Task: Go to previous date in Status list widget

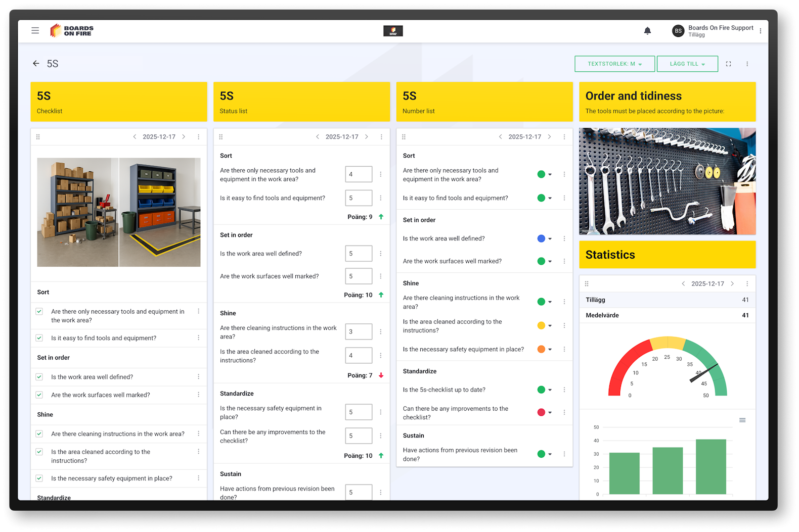Action: click(x=318, y=137)
